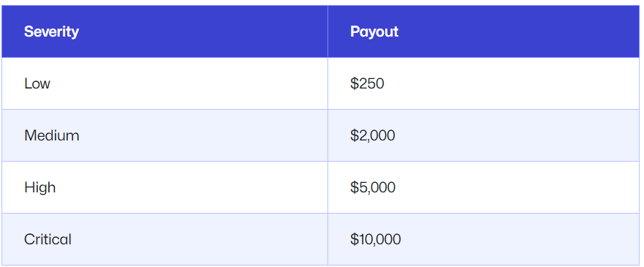Click the $10,000 payout value
The height and width of the screenshot is (267, 644).
click(x=376, y=239)
